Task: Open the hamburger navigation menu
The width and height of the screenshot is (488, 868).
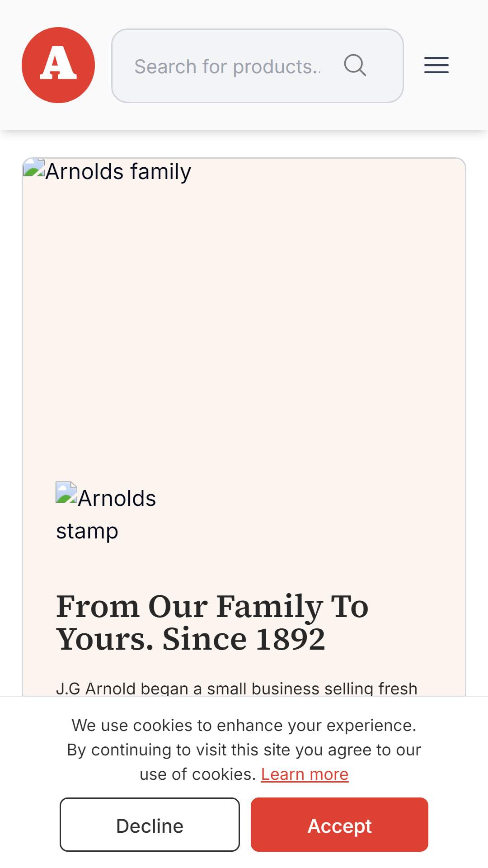Action: [x=436, y=65]
